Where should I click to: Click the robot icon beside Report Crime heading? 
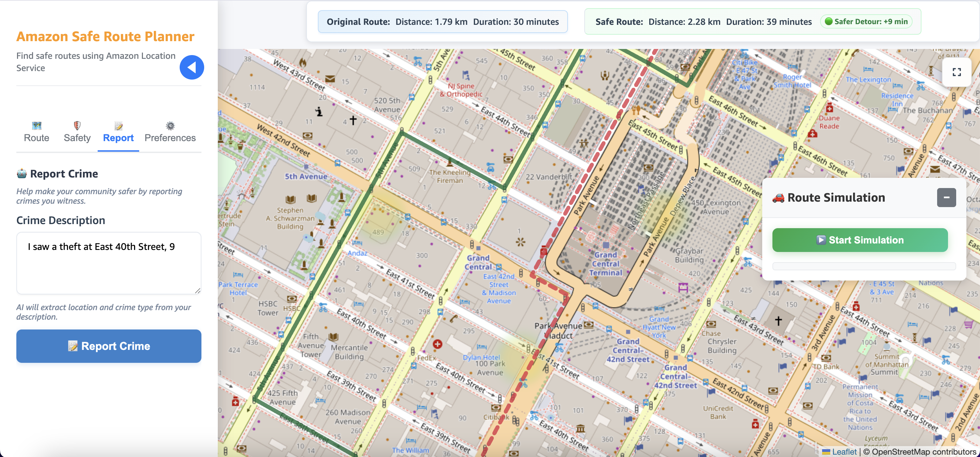tap(22, 173)
